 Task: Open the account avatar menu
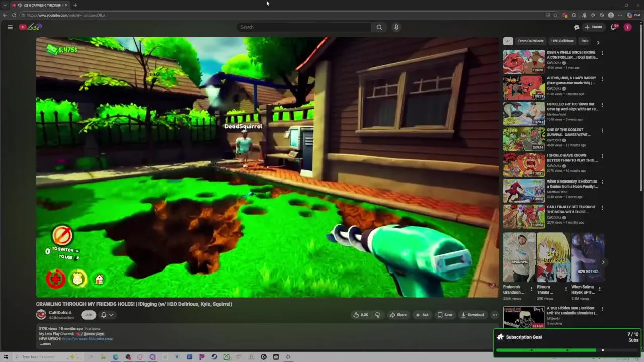[x=627, y=27]
